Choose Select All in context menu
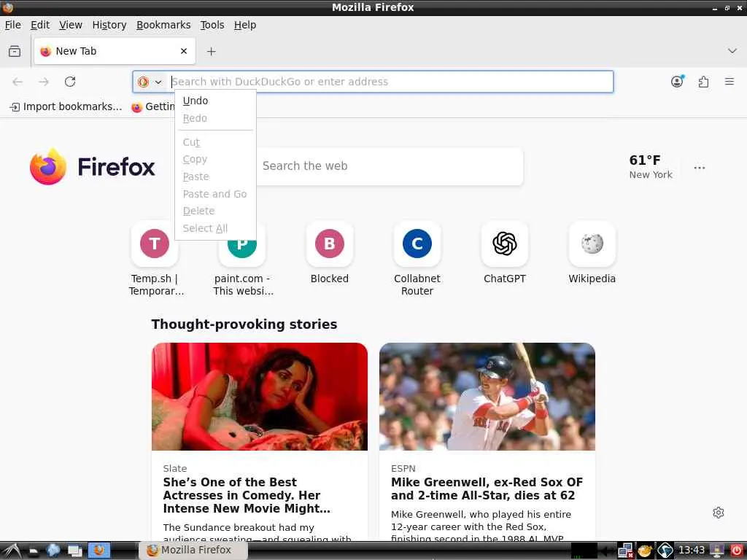 [x=215, y=228]
